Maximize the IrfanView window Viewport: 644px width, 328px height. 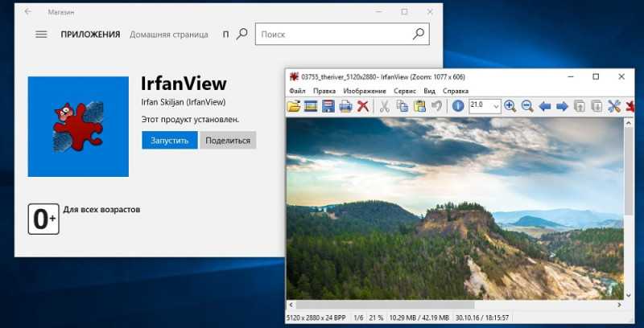(596, 76)
